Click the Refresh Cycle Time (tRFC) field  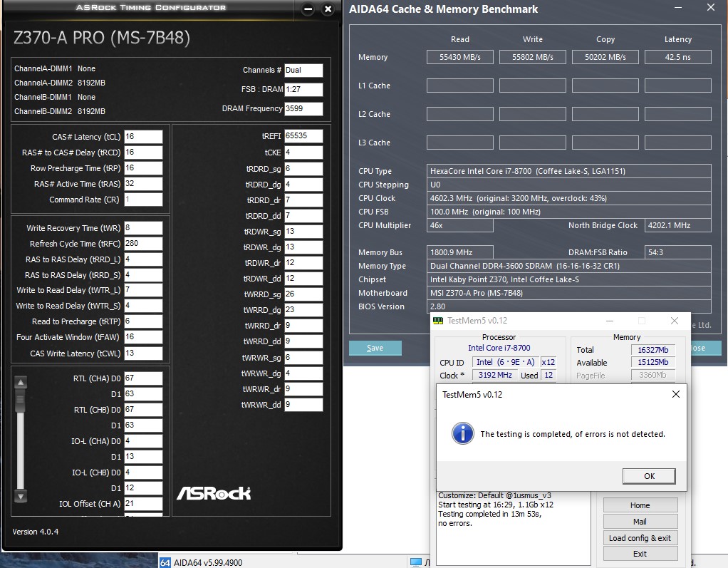[x=143, y=243]
